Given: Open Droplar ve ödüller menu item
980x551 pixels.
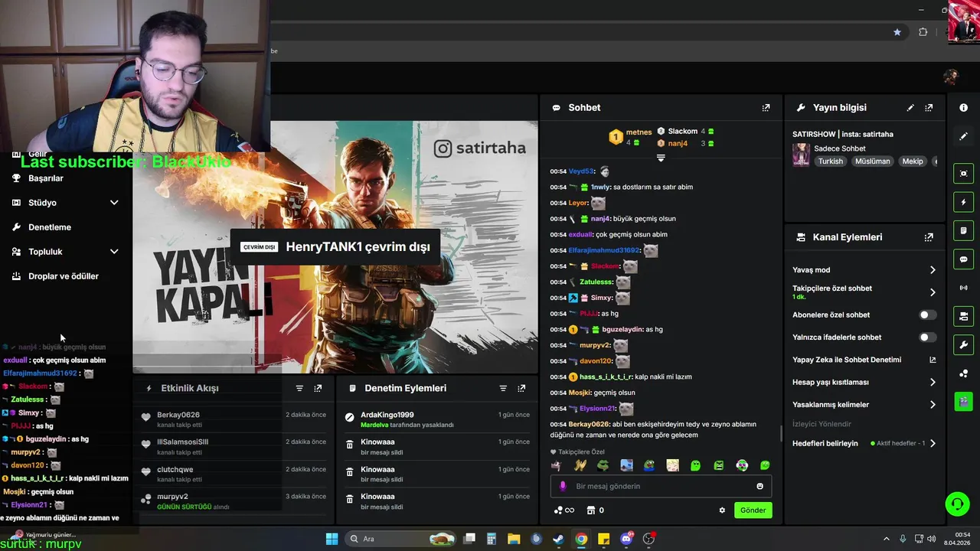Looking at the screenshot, I should tap(64, 276).
